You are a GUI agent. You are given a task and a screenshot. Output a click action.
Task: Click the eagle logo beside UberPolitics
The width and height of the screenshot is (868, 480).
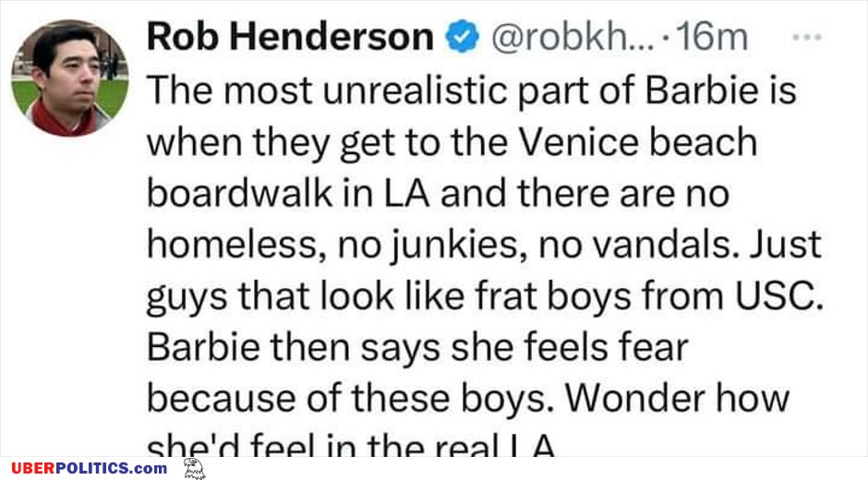coord(194,468)
